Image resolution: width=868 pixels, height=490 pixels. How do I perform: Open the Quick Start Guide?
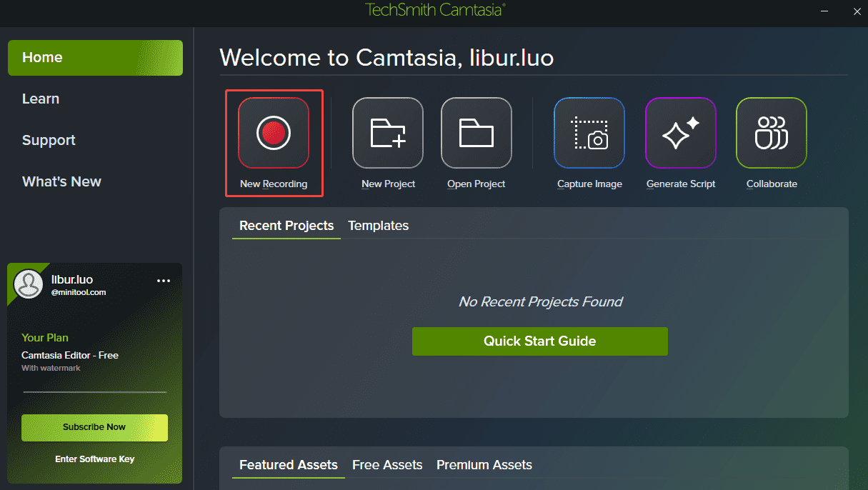click(x=539, y=341)
